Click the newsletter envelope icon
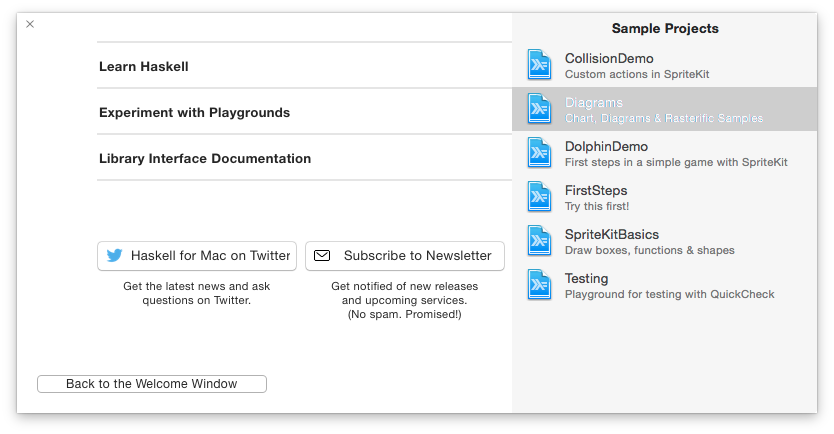The image size is (834, 434). (x=322, y=255)
